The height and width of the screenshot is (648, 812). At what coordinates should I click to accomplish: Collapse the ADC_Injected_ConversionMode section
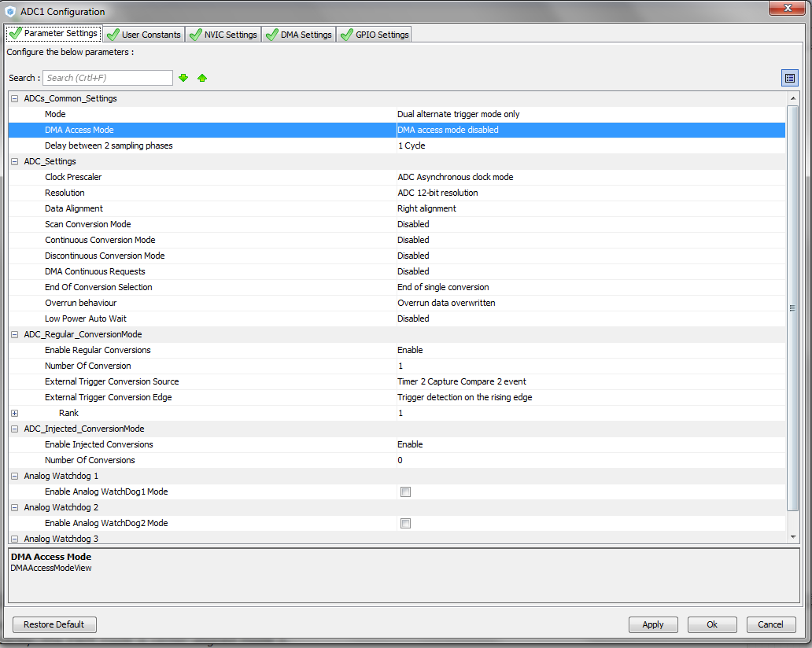[x=13, y=428]
